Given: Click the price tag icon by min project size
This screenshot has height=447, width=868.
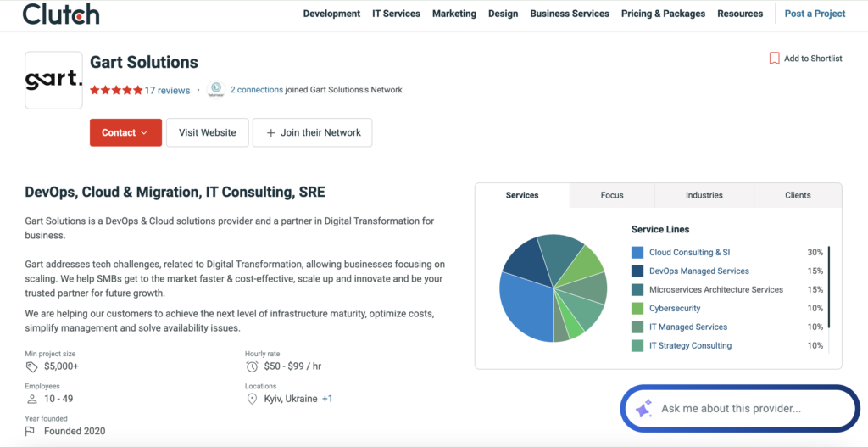Looking at the screenshot, I should pyautogui.click(x=31, y=366).
